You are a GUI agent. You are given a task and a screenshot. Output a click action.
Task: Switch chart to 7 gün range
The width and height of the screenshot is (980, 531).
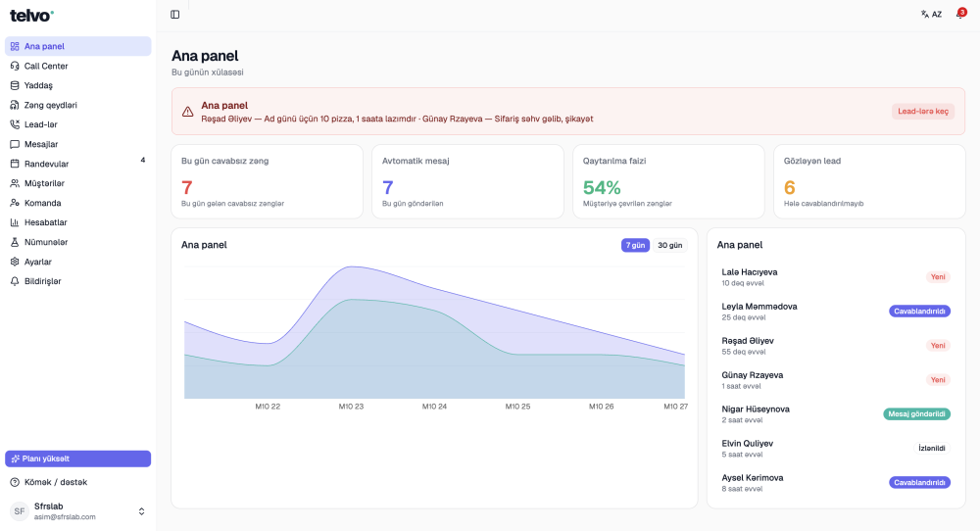click(635, 246)
